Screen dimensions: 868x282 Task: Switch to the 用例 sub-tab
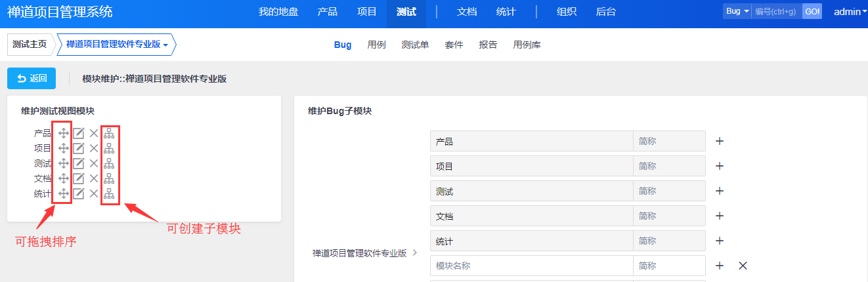pyautogui.click(x=376, y=45)
